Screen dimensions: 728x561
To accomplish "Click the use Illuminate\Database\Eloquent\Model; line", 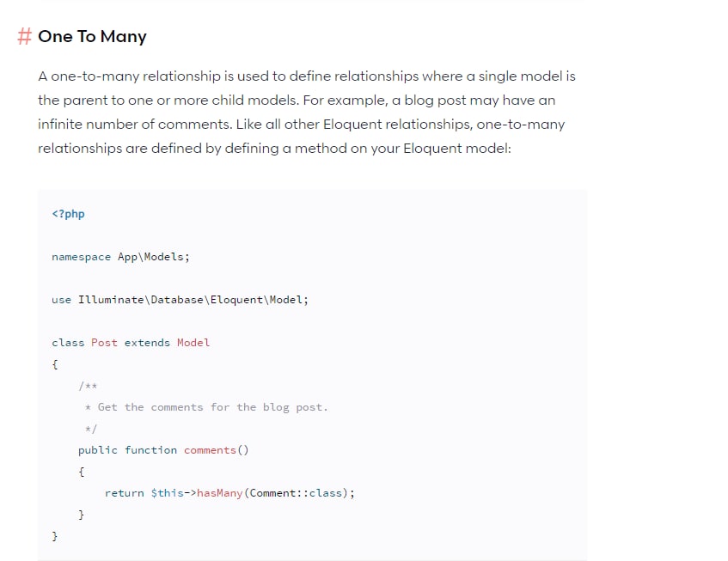I will (x=180, y=300).
